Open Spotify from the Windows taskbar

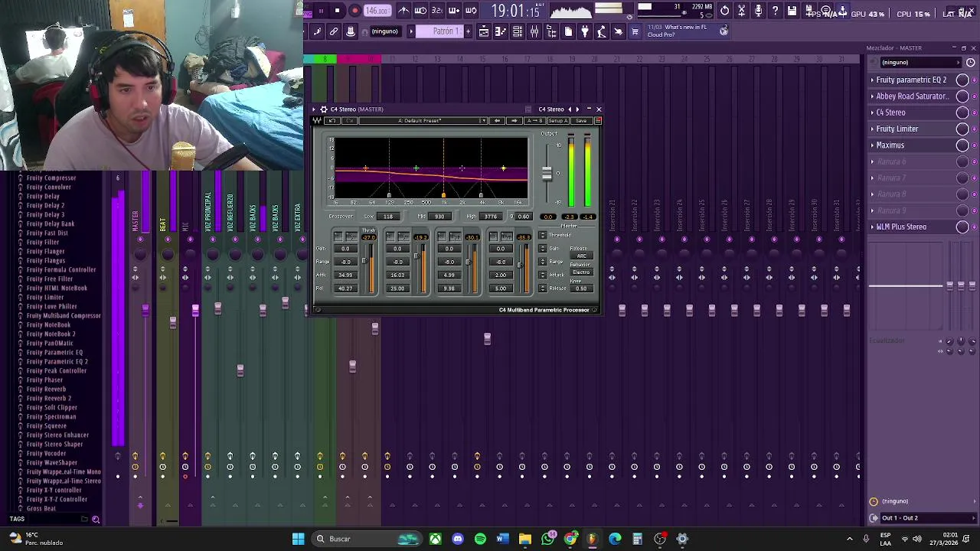click(x=480, y=539)
